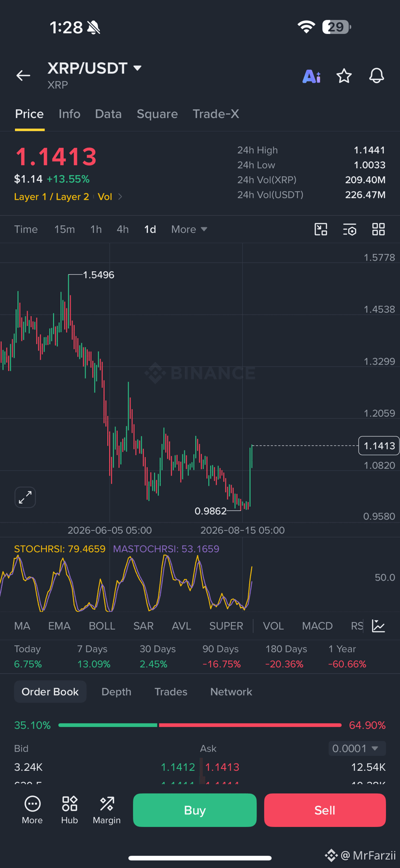Toggle the EMA indicator
The width and height of the screenshot is (400, 868).
(59, 626)
